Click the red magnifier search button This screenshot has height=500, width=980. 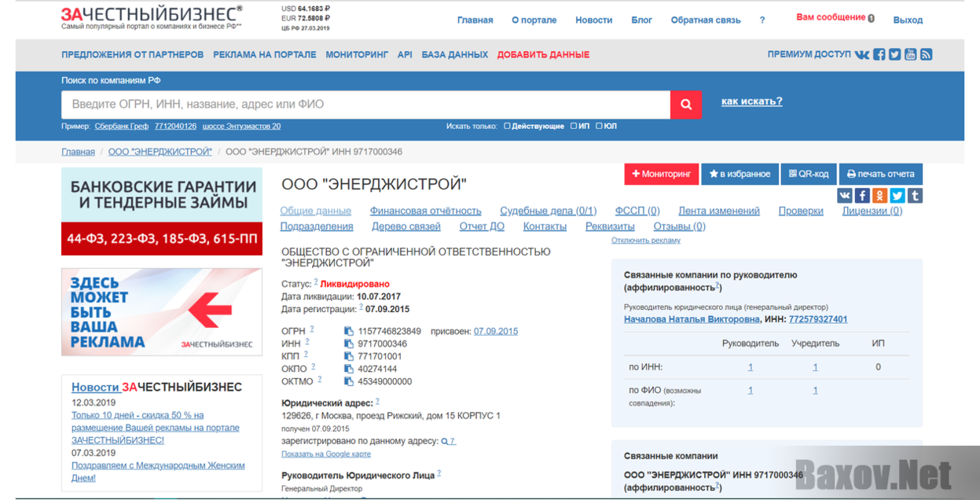pos(686,105)
